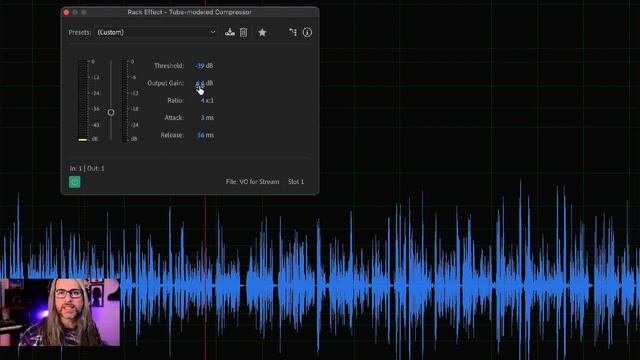
Task: Click the Attack value 3 ms
Action: tap(207, 118)
